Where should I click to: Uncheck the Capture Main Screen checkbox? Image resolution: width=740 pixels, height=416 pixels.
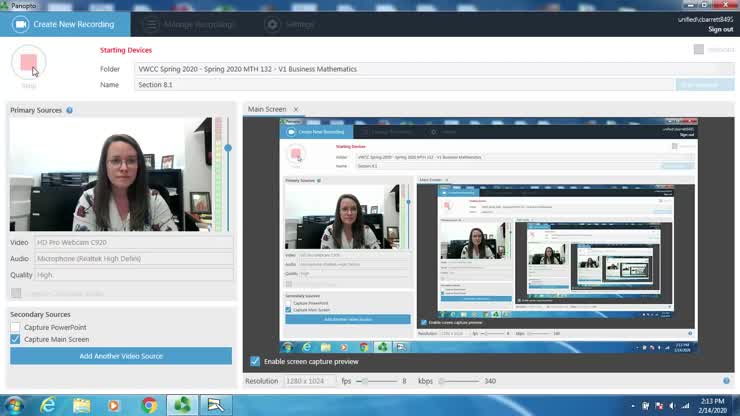[x=15, y=339]
